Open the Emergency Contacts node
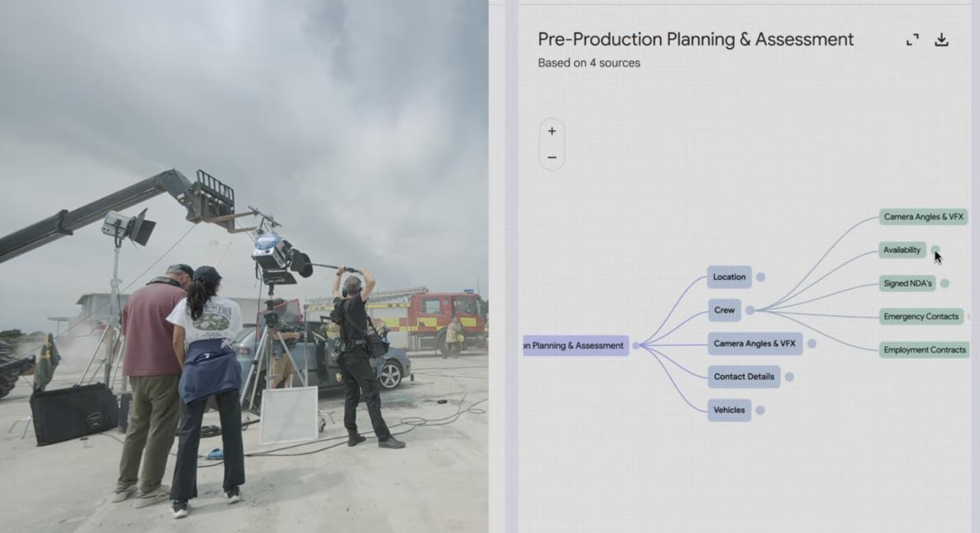Image resolution: width=980 pixels, height=533 pixels. click(921, 317)
